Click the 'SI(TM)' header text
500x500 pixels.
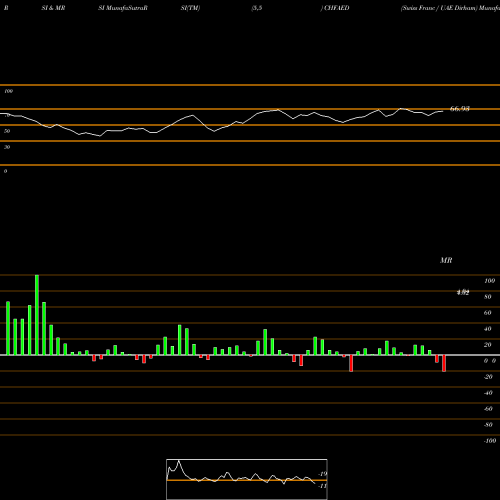pyautogui.click(x=190, y=8)
